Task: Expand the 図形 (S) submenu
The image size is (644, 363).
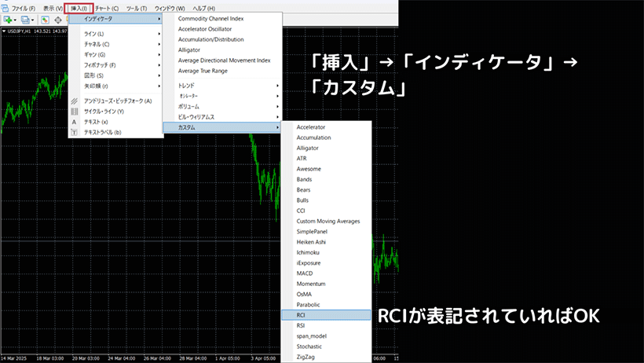Action: 115,75
